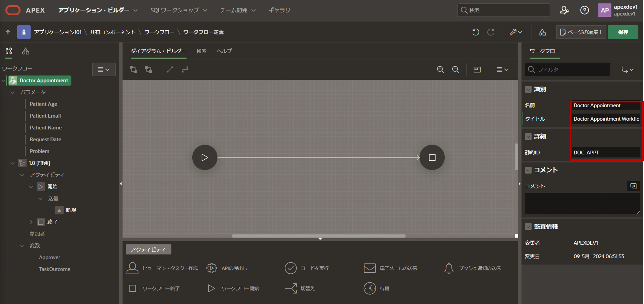644x304 pixels.
Task: Collapse the パラメータ tree node
Action: pos(13,92)
